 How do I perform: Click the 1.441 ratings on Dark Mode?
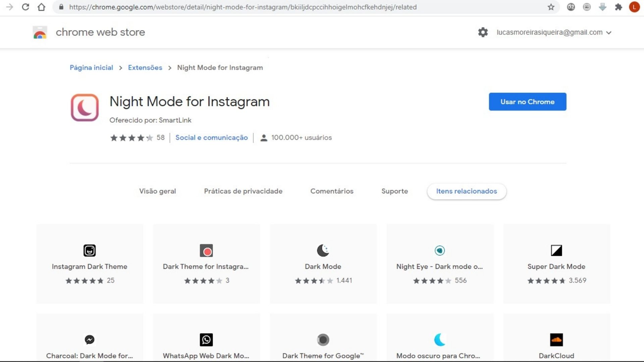coord(344,281)
